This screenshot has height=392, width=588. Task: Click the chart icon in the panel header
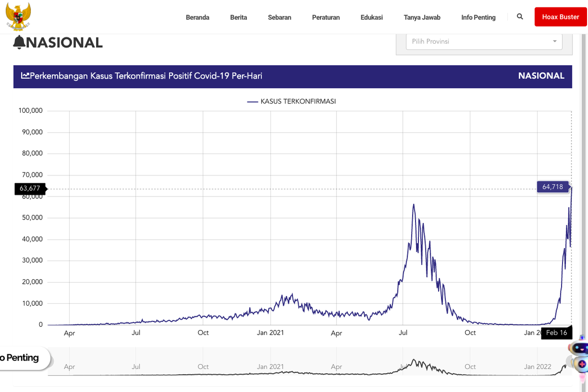(x=25, y=76)
